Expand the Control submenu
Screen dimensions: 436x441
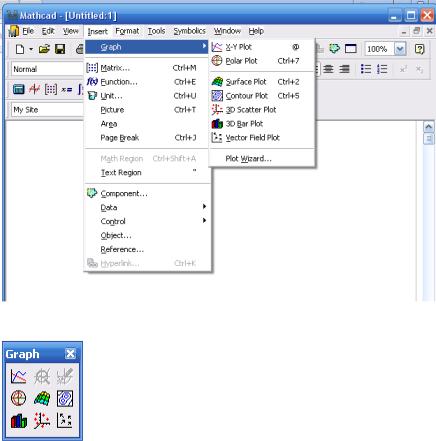148,221
